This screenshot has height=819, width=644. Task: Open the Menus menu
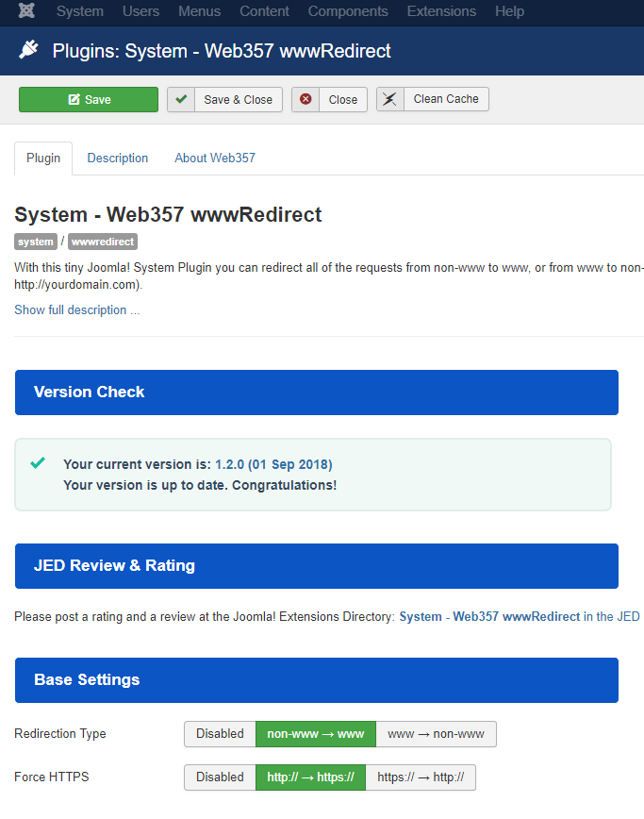(x=199, y=11)
